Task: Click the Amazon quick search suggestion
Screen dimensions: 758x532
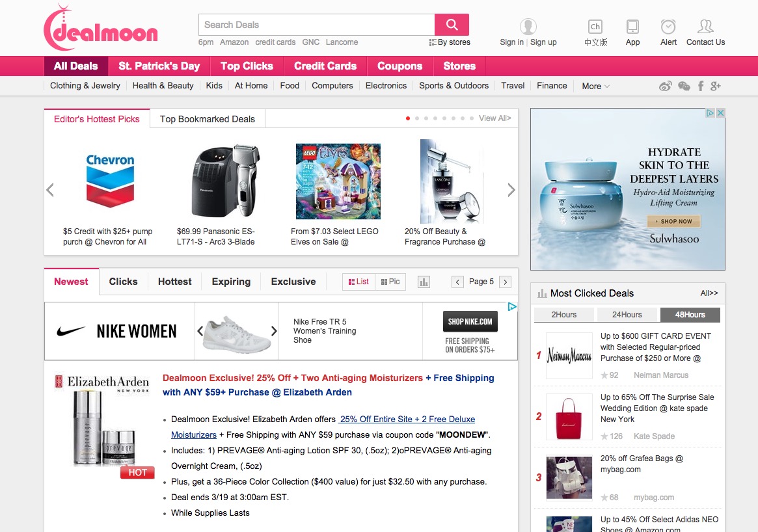Action: [x=234, y=42]
